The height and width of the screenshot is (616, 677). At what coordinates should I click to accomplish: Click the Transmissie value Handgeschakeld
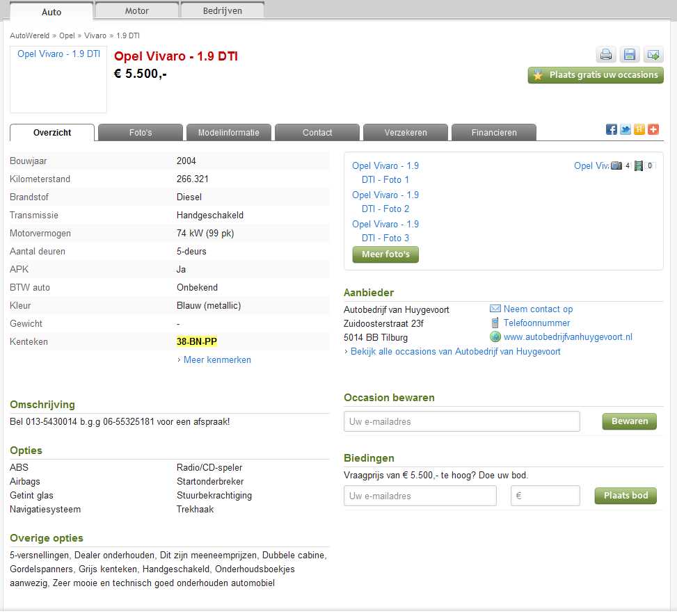click(x=210, y=216)
